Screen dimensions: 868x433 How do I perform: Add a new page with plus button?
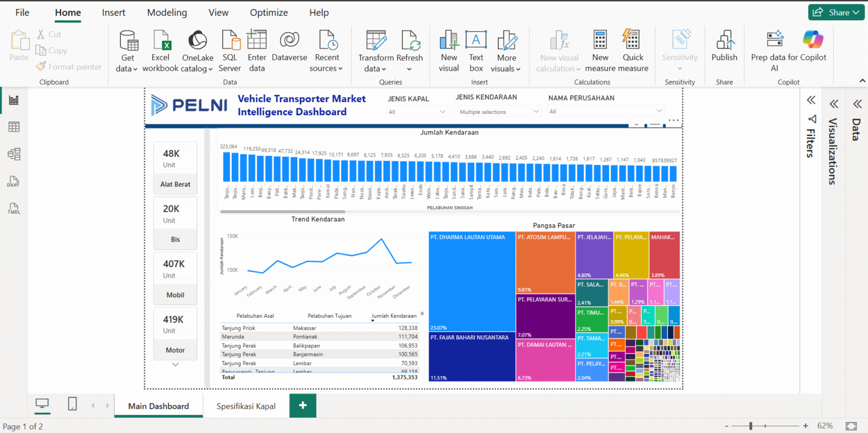click(x=303, y=405)
